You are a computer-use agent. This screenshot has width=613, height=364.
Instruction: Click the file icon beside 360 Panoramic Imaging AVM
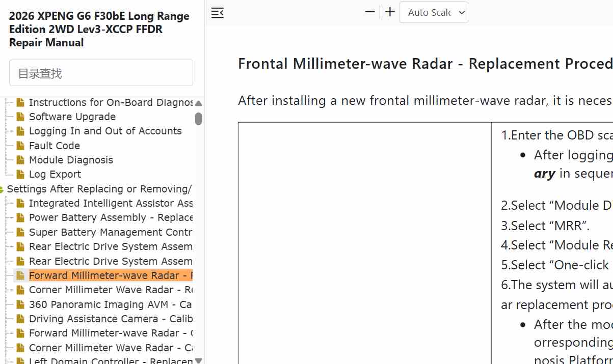(x=20, y=304)
